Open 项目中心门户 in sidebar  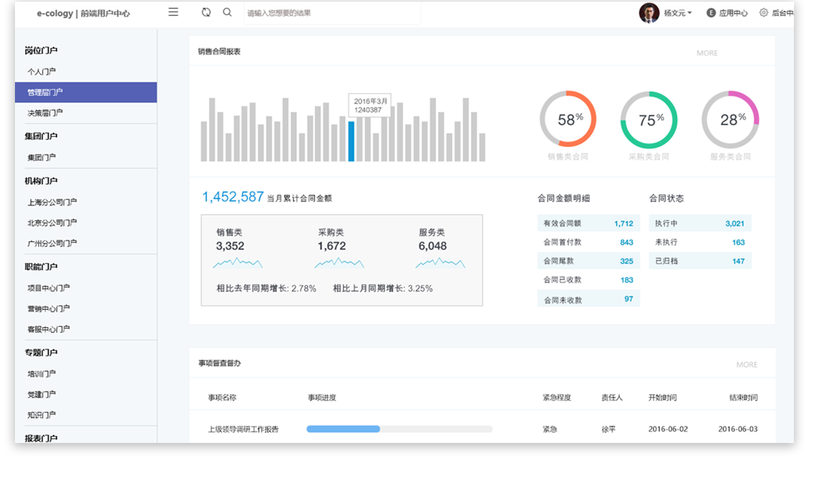click(48, 288)
